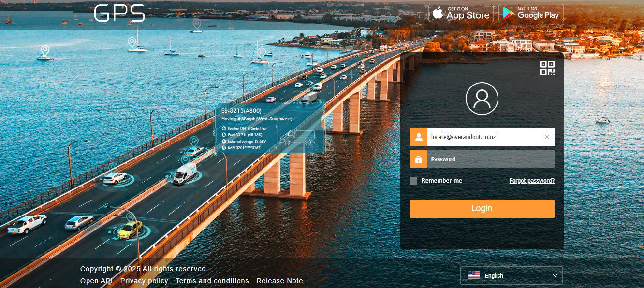The height and width of the screenshot is (288, 644).
Task: Clear the email field with the X icon
Action: pyautogui.click(x=547, y=137)
